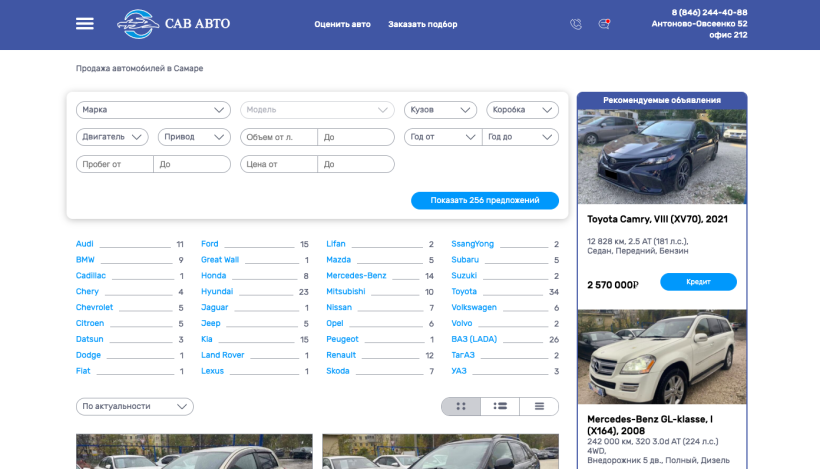Screen dimensions: 820x469
Task: Select the Год до dropdown
Action: point(520,137)
